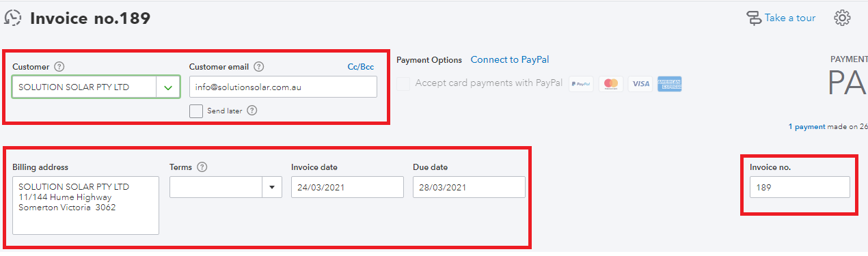Click the Take a tour link
The image size is (868, 256).
coord(790,18)
